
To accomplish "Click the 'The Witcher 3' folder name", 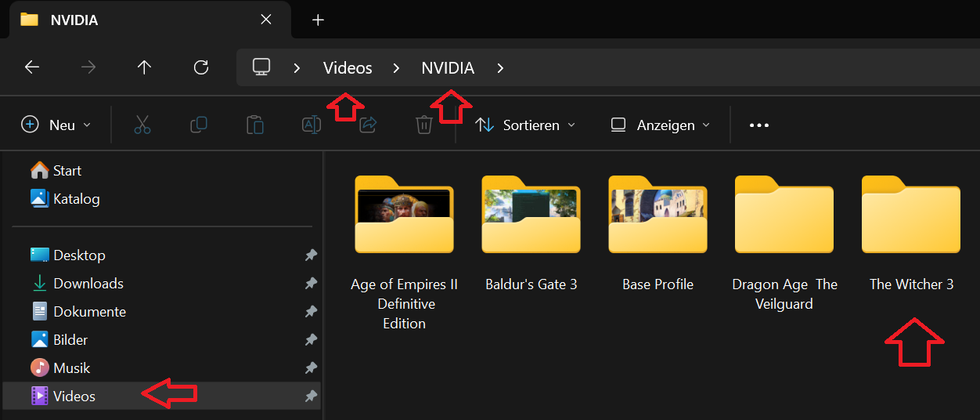I will [x=911, y=284].
